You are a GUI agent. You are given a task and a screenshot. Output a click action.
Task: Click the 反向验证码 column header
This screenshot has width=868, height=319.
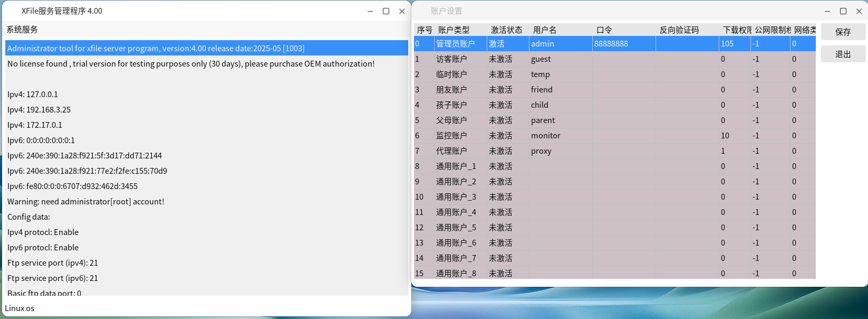tap(679, 30)
